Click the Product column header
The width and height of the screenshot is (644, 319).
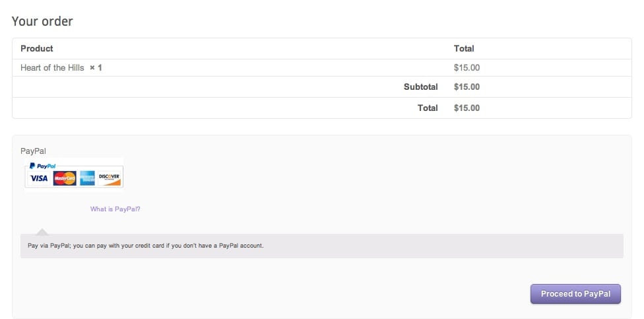pos(37,48)
